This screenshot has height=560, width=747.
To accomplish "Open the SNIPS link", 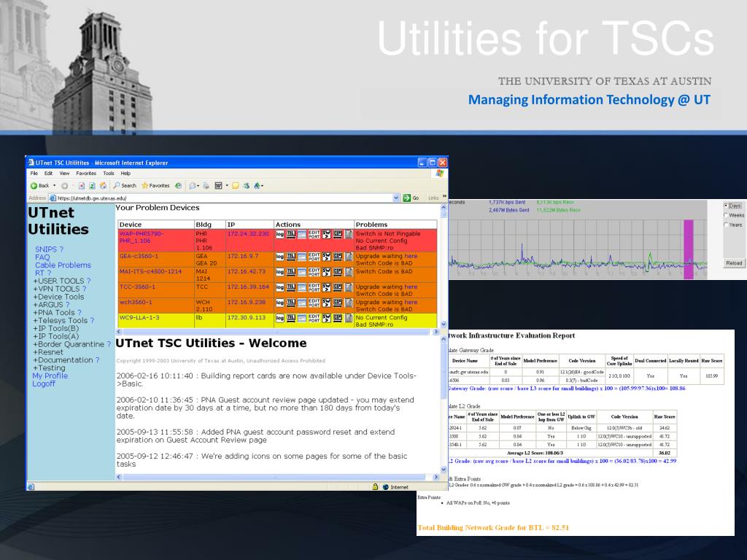I will [x=46, y=249].
